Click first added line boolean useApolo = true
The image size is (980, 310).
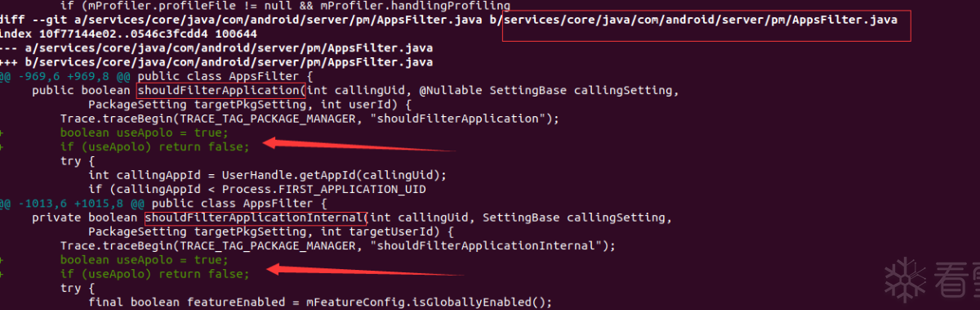point(143,132)
